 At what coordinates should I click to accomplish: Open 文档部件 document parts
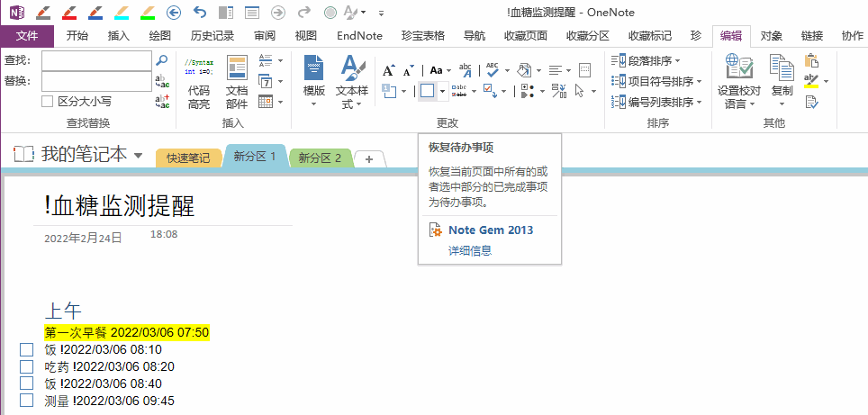[237, 83]
